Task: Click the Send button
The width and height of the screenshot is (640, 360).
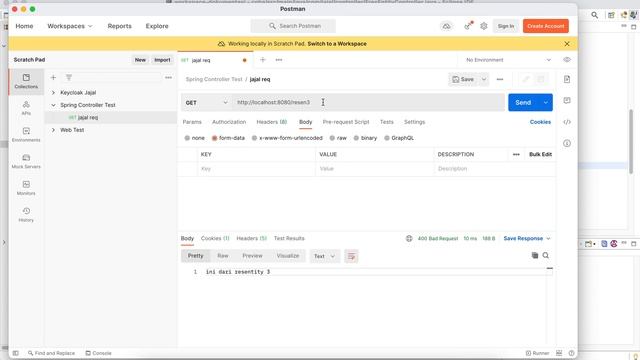Action: [x=523, y=102]
